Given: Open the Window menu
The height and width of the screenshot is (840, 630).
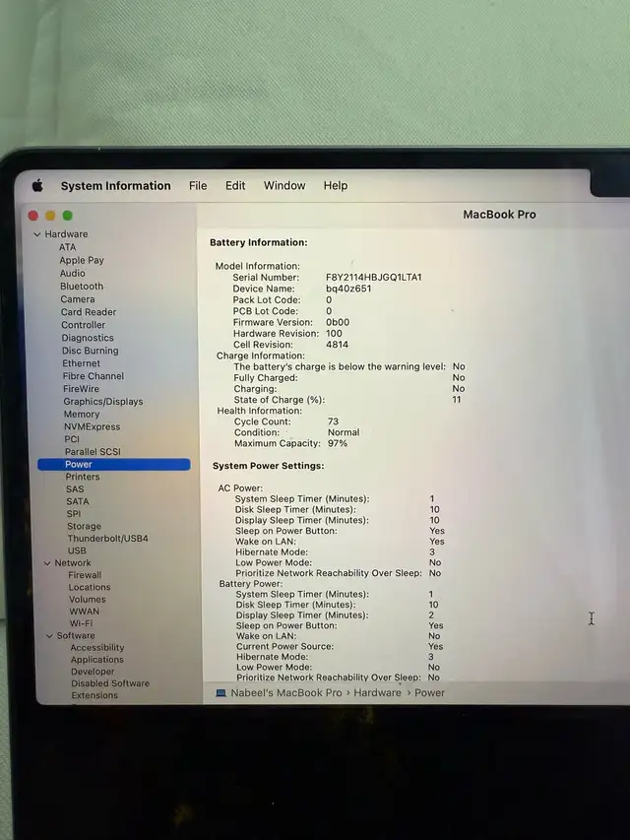Looking at the screenshot, I should coord(284,185).
